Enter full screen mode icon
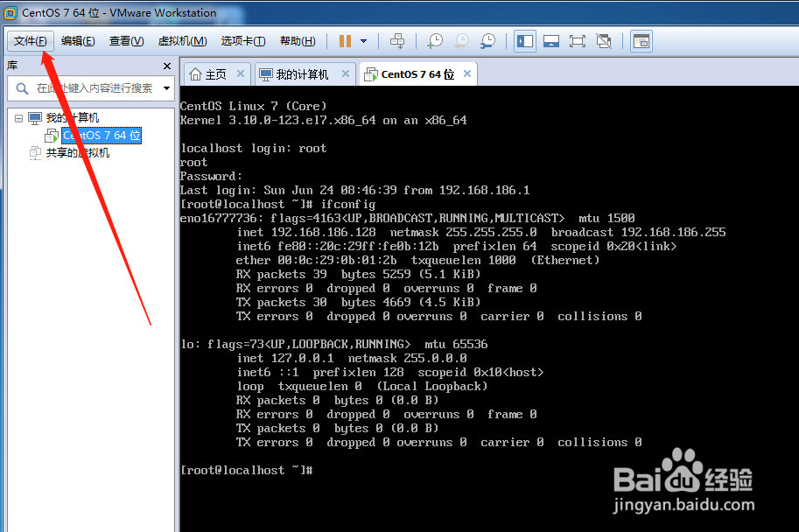Image resolution: width=799 pixels, height=532 pixels. [578, 41]
